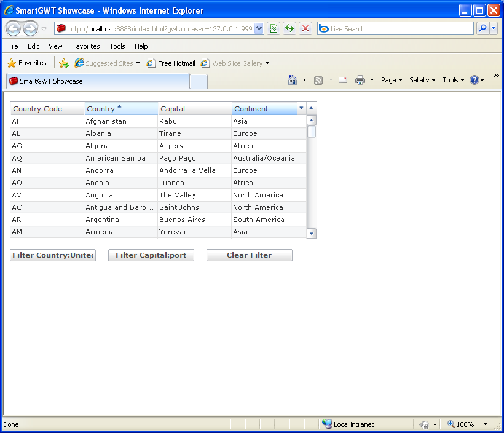Viewport: 504px width, 433px height.
Task: Select the SmartGWT Showcase tab
Action: [98, 81]
